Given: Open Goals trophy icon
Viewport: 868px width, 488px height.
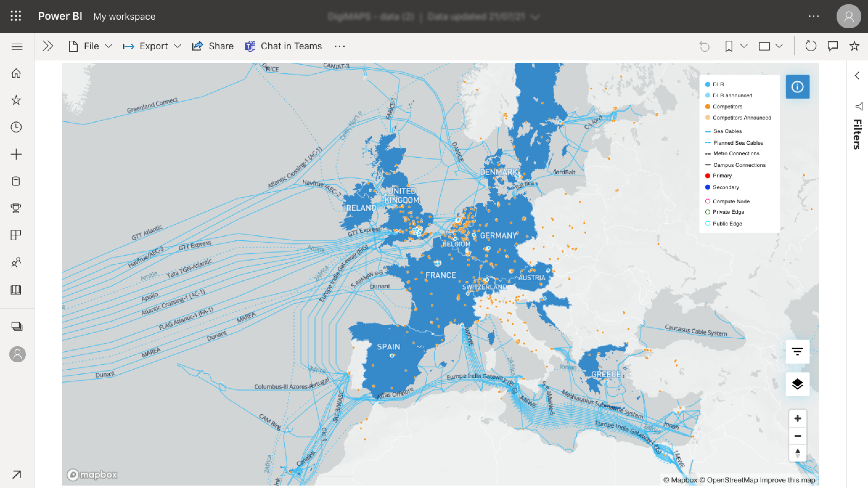Looking at the screenshot, I should [x=16, y=208].
